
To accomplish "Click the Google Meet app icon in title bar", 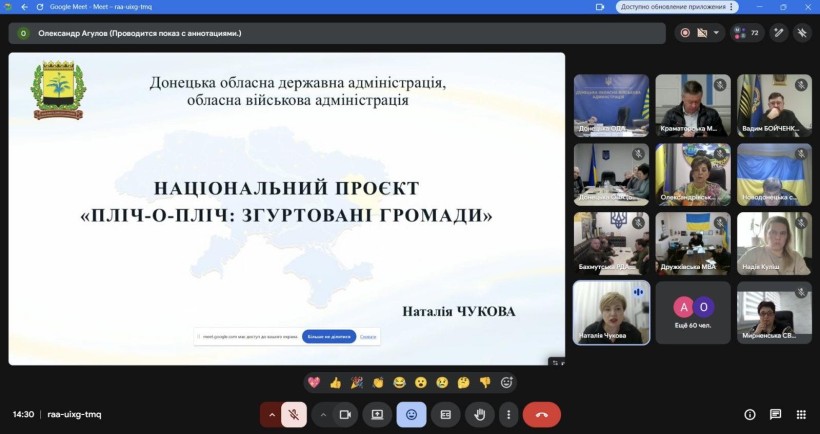I will coord(8,7).
